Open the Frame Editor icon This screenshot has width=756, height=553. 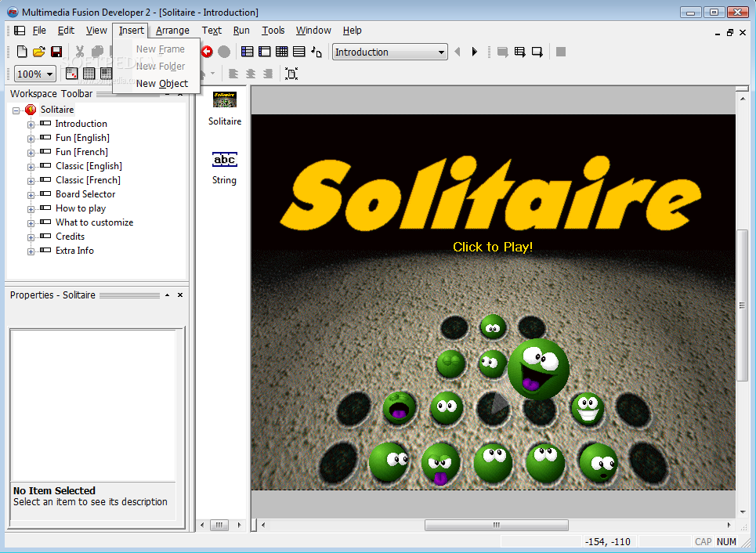tap(265, 52)
